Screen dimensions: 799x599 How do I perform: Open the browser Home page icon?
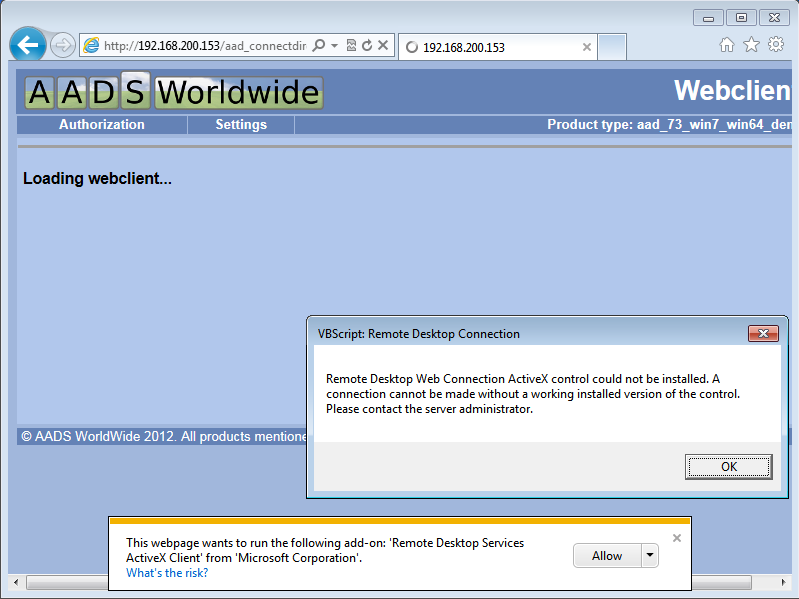pos(727,45)
